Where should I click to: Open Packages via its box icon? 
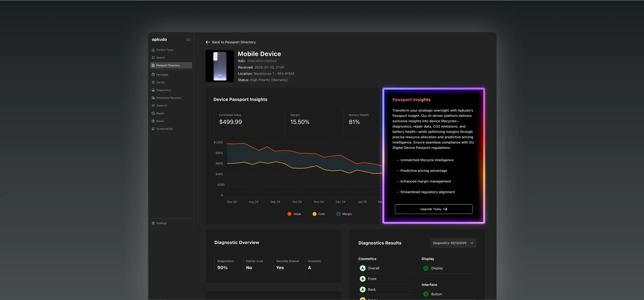(153, 75)
